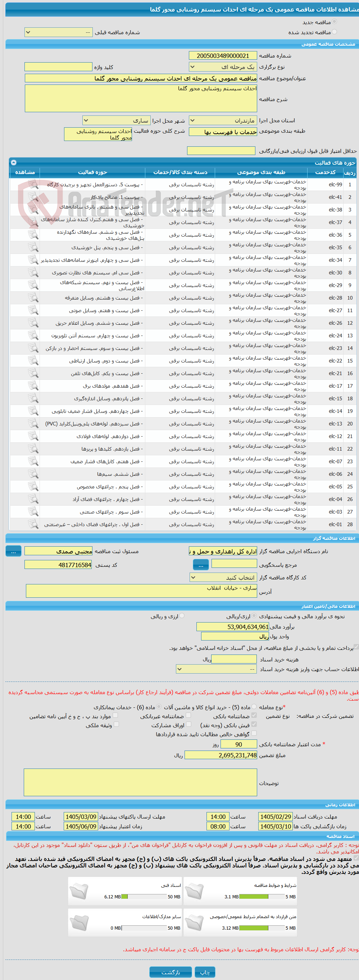
Task: Open view icon for row elc-21
Action: click(x=33, y=373)
